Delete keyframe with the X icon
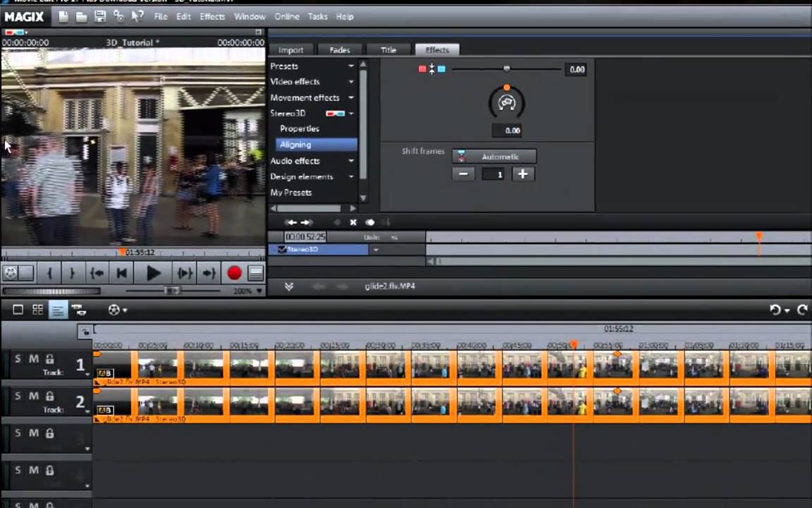The image size is (812, 508). click(353, 222)
